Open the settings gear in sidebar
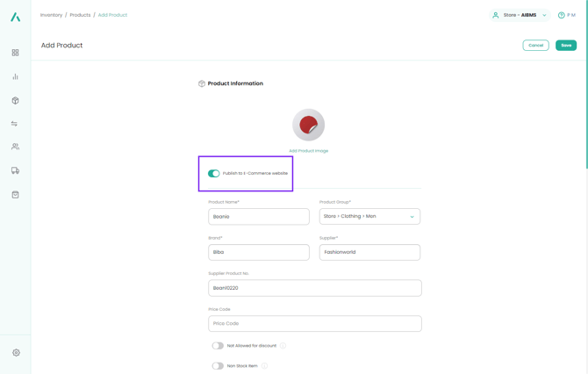This screenshot has width=588, height=374. [16, 353]
